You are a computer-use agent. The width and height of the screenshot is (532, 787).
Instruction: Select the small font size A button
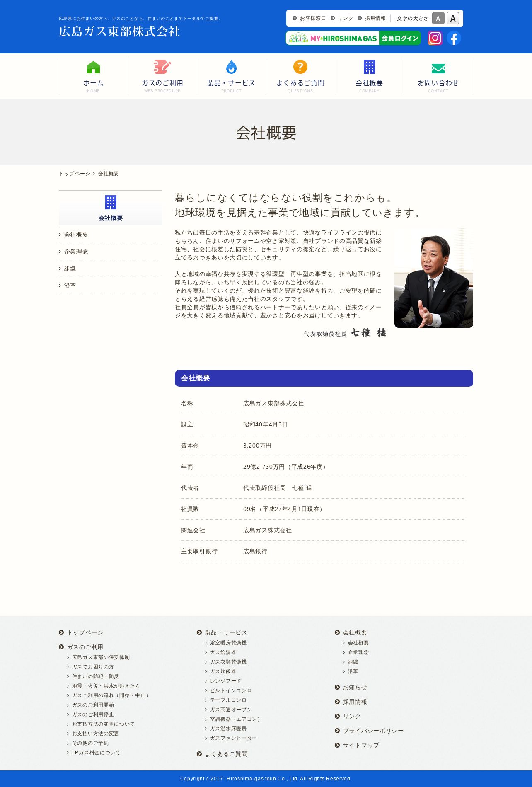click(438, 18)
